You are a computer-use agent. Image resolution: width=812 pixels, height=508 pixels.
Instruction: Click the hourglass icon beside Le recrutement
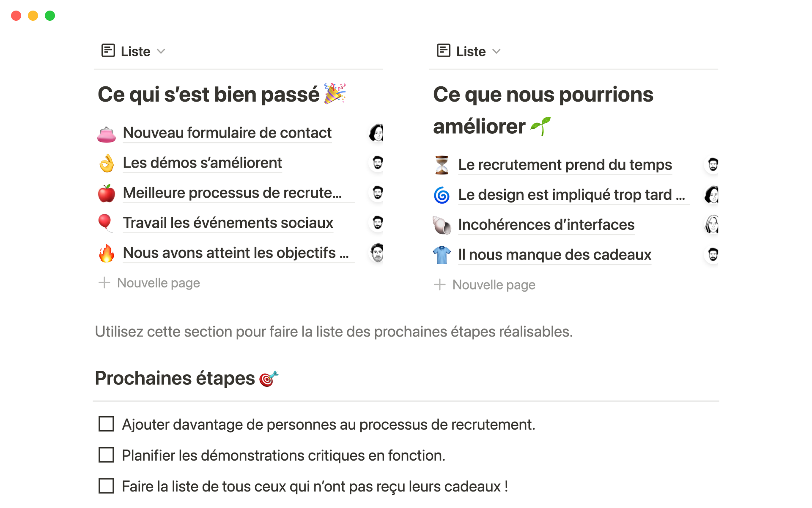click(x=442, y=165)
